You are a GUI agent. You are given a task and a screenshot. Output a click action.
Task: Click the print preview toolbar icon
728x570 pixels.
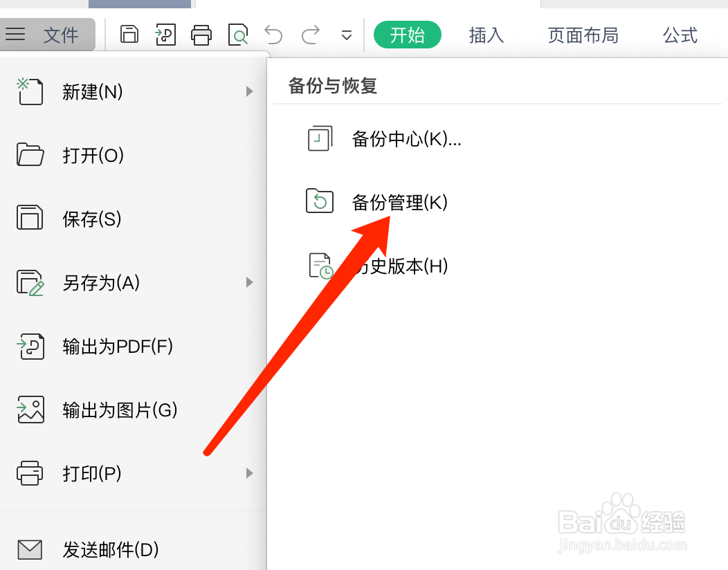pyautogui.click(x=238, y=35)
